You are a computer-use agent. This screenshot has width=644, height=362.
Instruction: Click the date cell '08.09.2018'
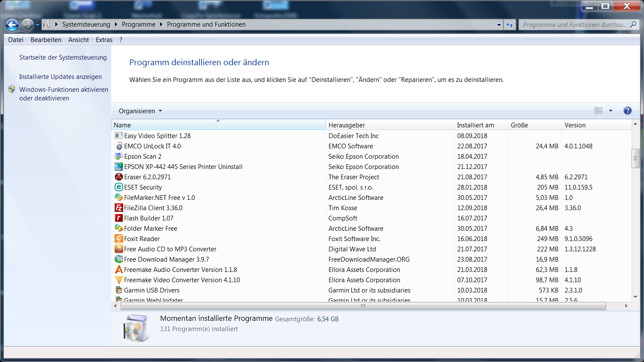point(472,136)
